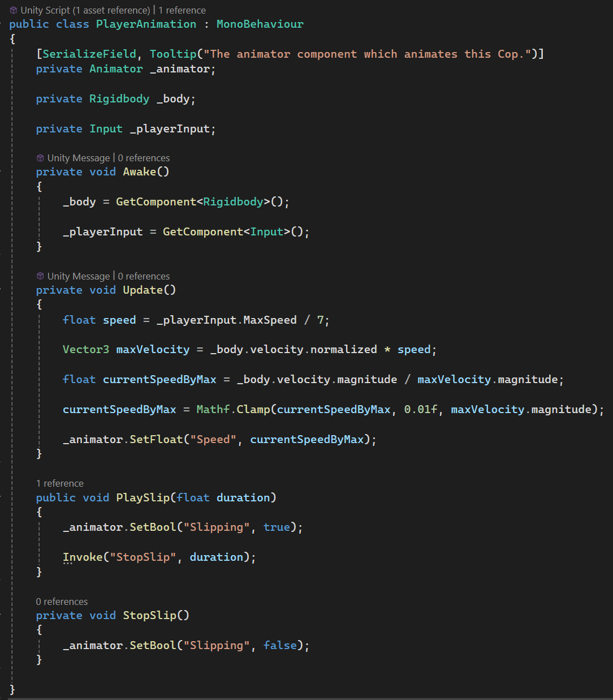The height and width of the screenshot is (700, 613).
Task: Open "1 reference" CodeLens above PlaySlip
Action: [59, 483]
